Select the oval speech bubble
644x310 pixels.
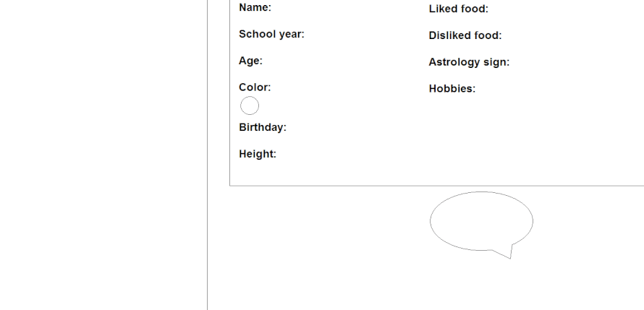(x=480, y=220)
